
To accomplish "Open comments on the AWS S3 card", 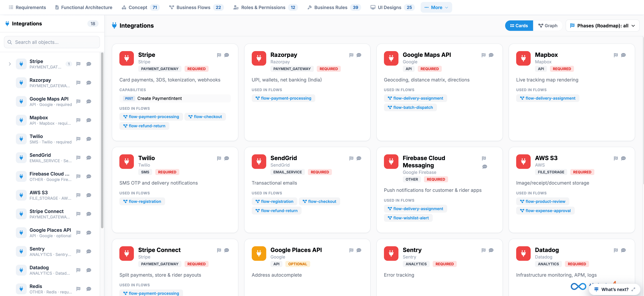I will point(623,158).
